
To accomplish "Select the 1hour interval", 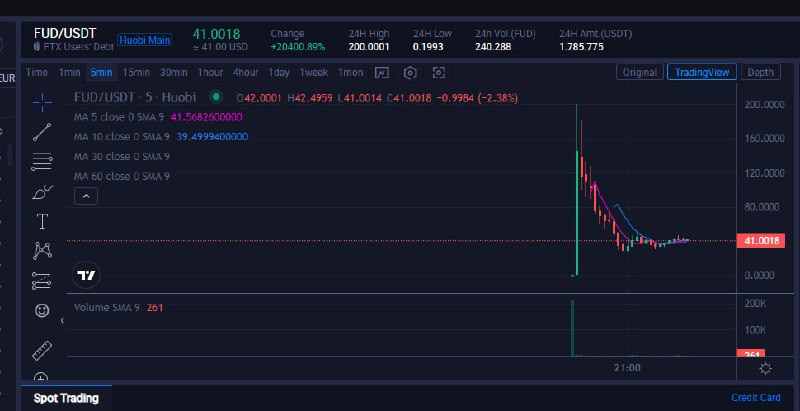I will (x=210, y=72).
